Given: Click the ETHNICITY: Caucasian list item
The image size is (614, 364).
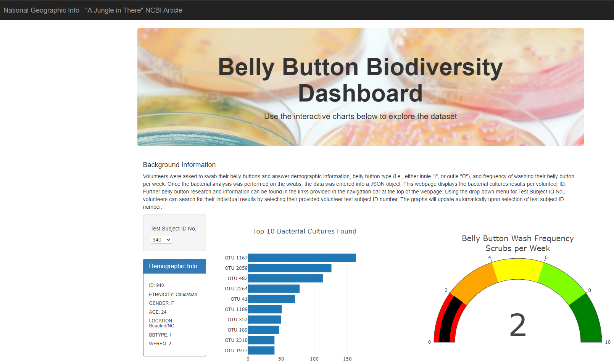Looking at the screenshot, I should click(x=173, y=294).
